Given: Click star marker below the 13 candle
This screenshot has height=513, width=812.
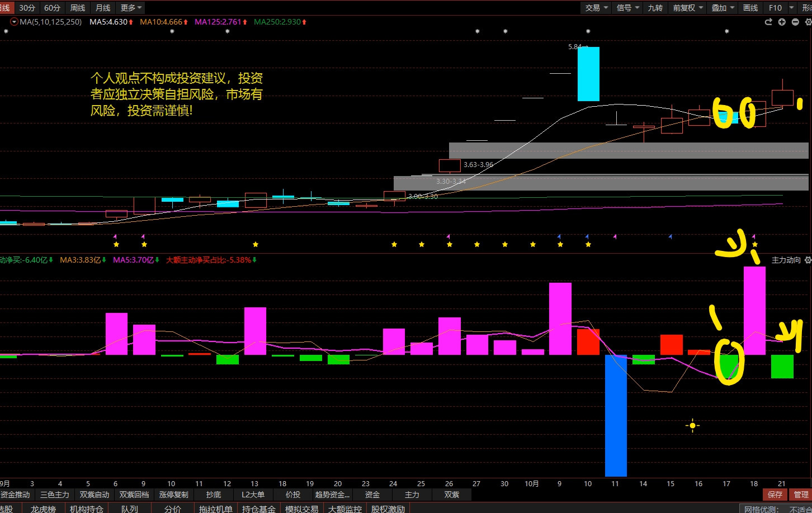Looking at the screenshot, I should tap(255, 244).
